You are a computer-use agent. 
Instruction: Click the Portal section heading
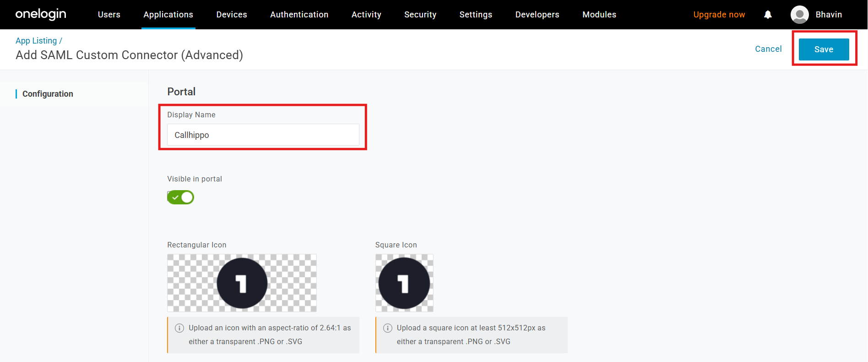(x=181, y=92)
